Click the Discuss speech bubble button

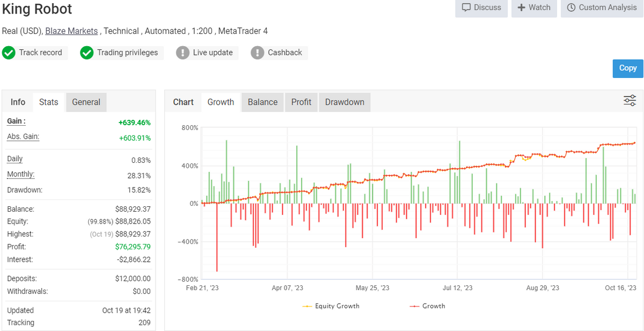[x=481, y=8]
